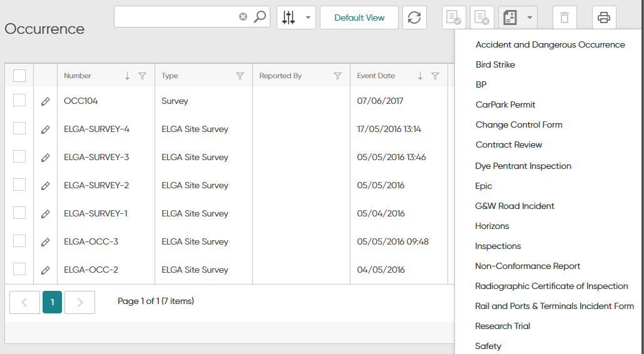Screen dimensions: 644x354
Task: Click the print icon button
Action: point(603,18)
